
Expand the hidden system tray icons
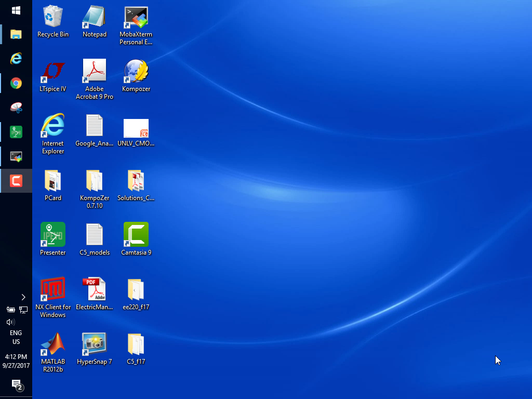click(x=23, y=297)
